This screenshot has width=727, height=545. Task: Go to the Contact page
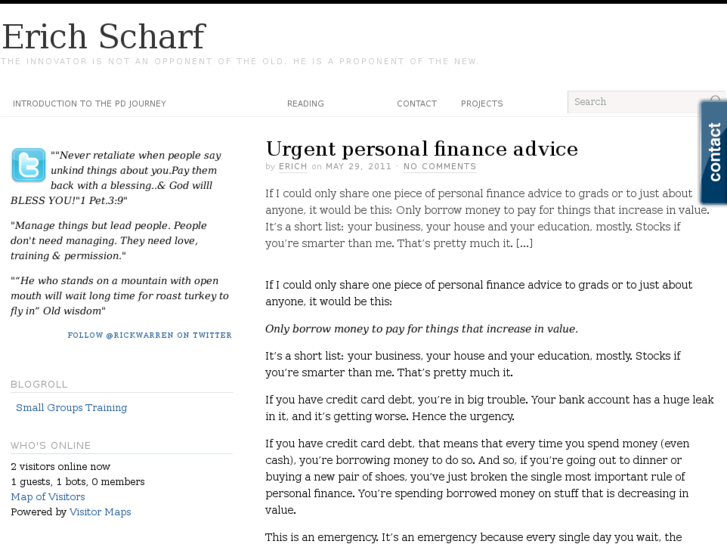[417, 103]
